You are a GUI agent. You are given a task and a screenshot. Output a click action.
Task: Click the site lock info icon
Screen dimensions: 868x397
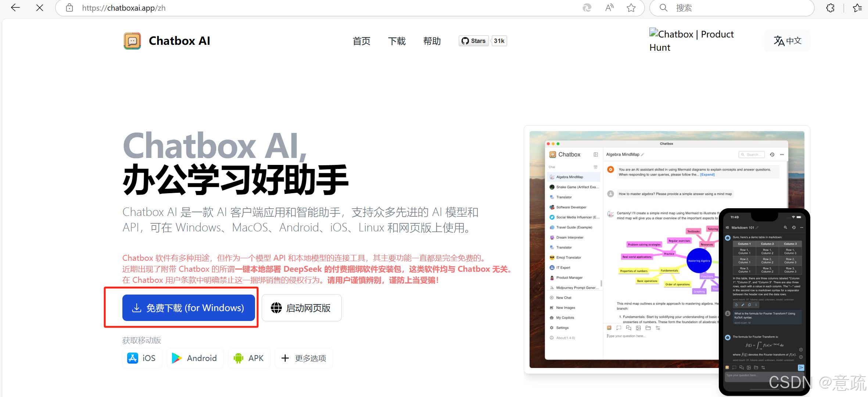69,8
